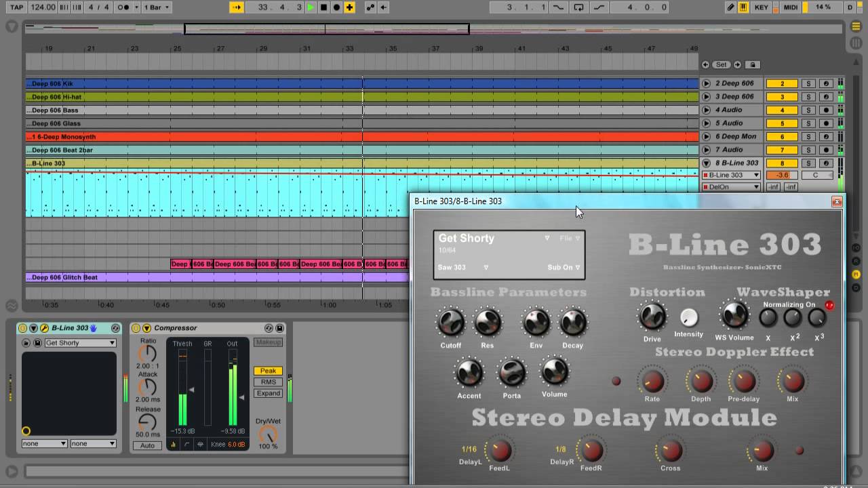
Task: Click the B-Line 303 device wrench icon
Action: pyautogui.click(x=45, y=328)
